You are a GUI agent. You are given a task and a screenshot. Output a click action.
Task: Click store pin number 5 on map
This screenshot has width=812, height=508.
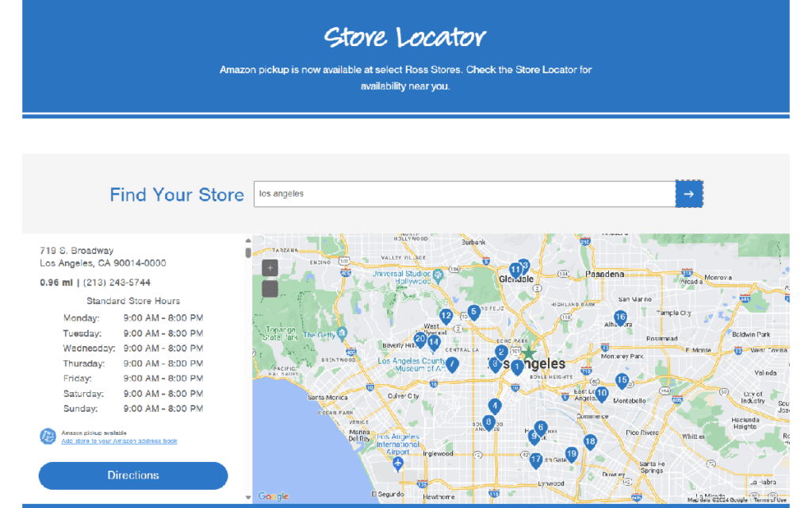point(473,312)
